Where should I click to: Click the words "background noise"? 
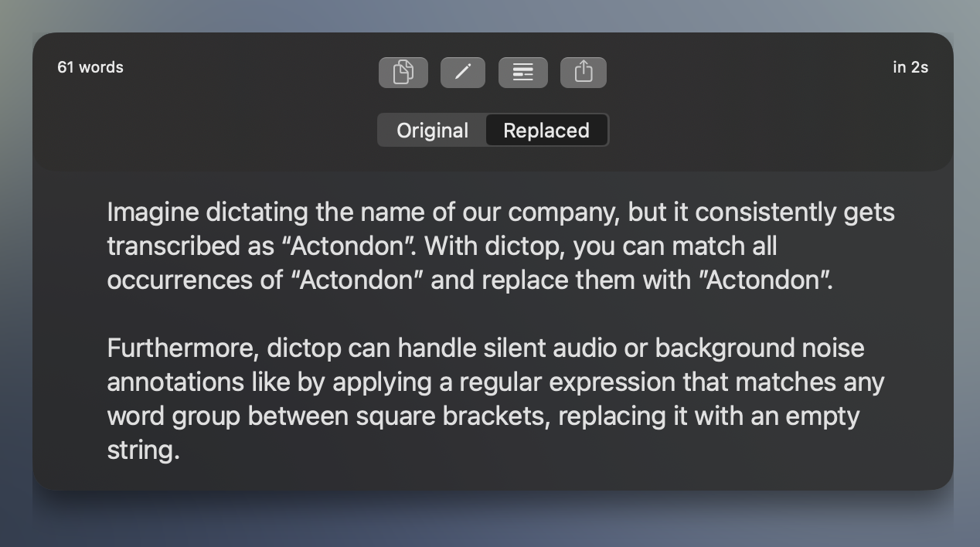(759, 348)
